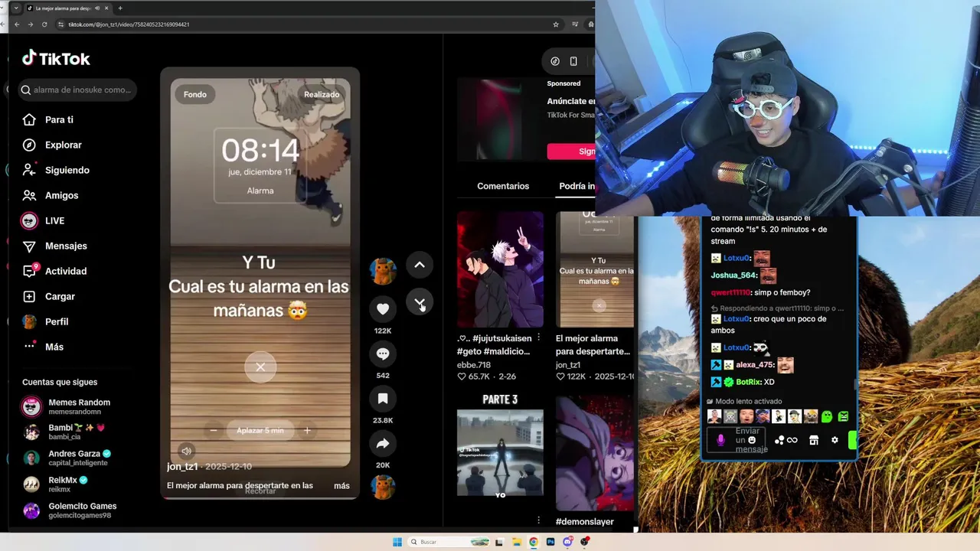This screenshot has height=551, width=980.
Task: Go to the next video with down chevron
Action: 420,303
